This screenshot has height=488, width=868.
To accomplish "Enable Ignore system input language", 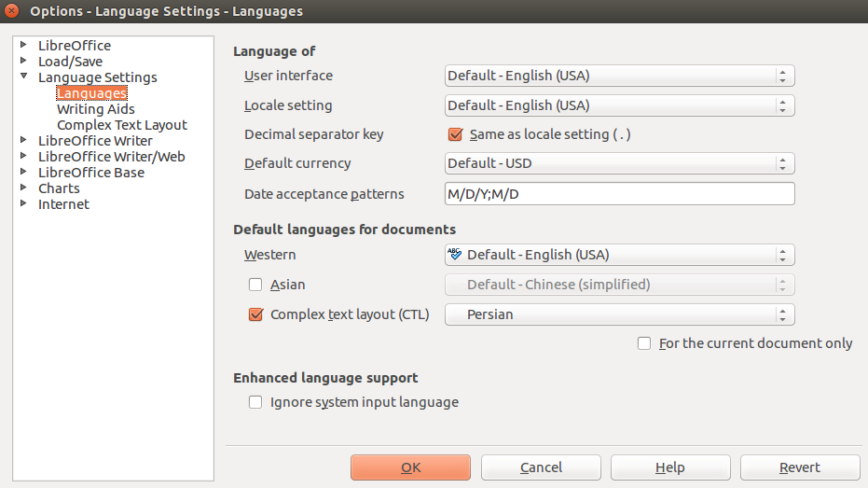I will click(255, 402).
